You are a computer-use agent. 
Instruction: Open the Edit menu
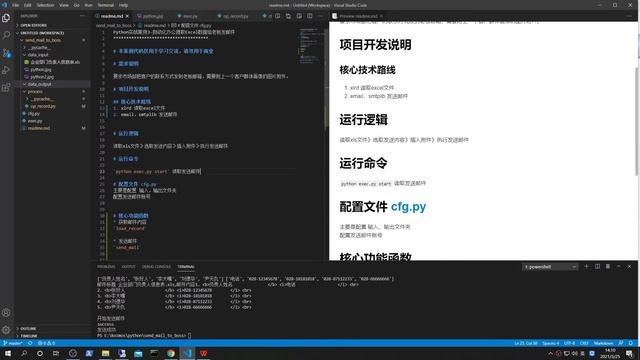pos(28,5)
